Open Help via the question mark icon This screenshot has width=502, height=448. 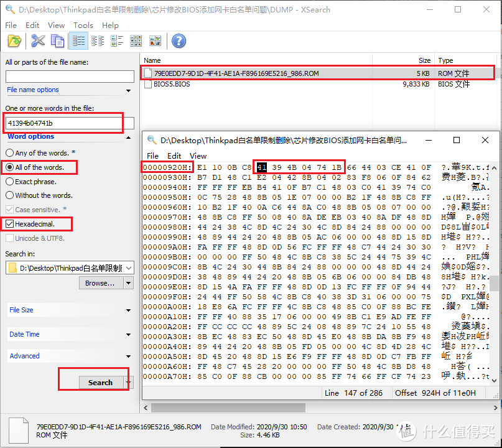pyautogui.click(x=179, y=41)
